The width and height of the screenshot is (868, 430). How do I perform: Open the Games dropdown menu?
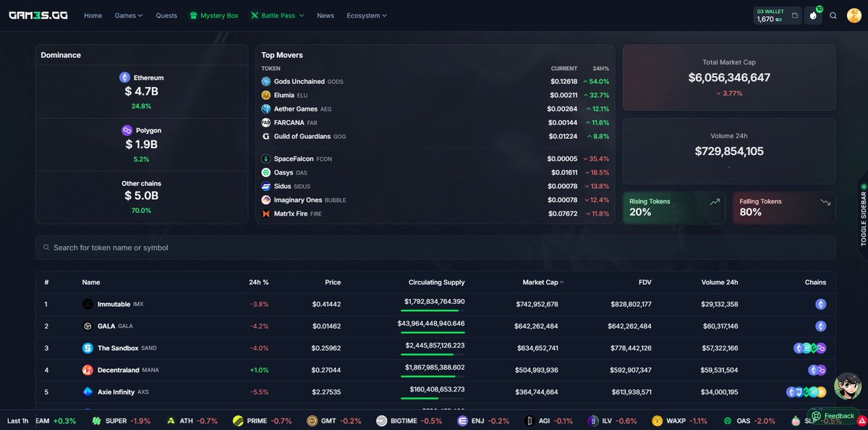click(128, 14)
